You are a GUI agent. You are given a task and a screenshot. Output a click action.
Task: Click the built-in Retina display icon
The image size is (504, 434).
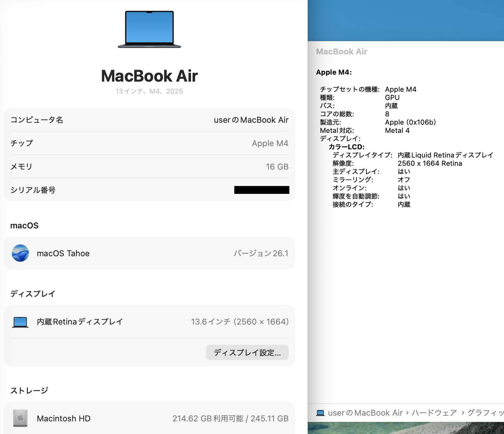coord(20,321)
